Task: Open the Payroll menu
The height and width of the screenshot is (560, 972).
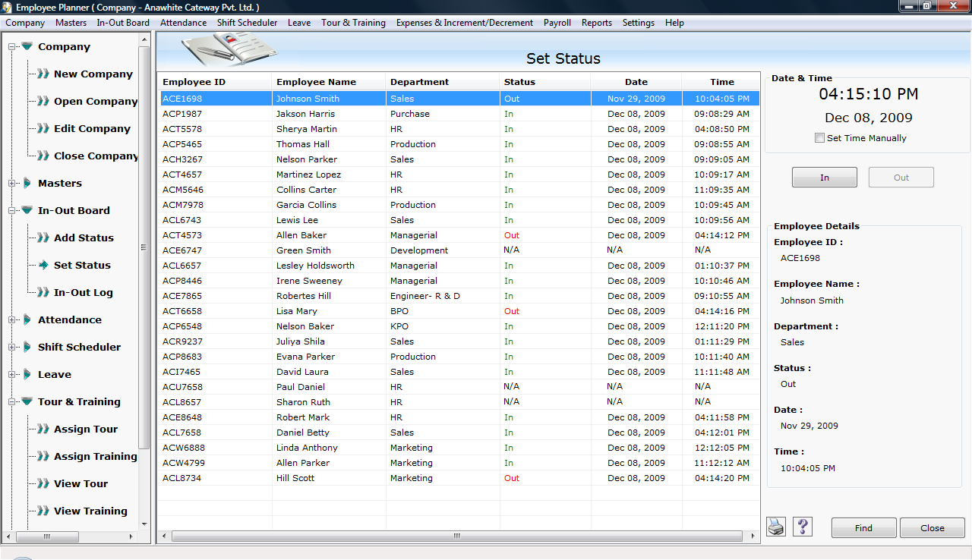Action: pyautogui.click(x=557, y=23)
